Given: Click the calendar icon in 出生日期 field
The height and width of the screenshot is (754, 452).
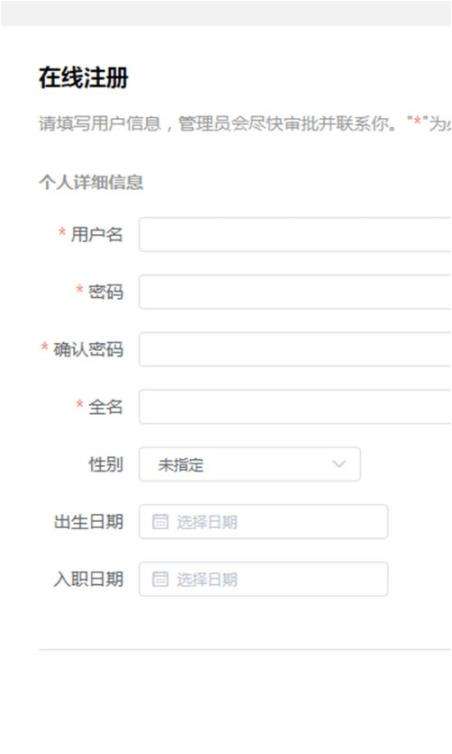Looking at the screenshot, I should pos(160,521).
